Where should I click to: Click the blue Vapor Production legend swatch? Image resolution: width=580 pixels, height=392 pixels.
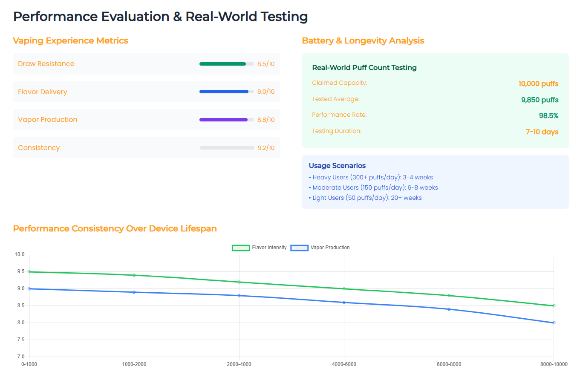click(299, 248)
